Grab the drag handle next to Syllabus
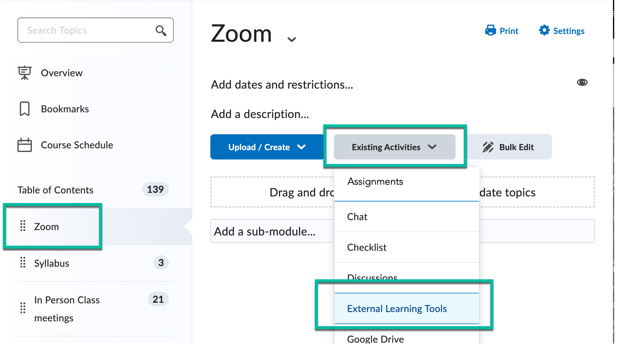625x364 pixels. click(23, 263)
